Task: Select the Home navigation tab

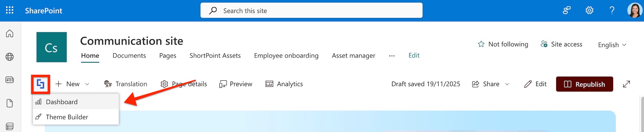Action: [x=90, y=56]
